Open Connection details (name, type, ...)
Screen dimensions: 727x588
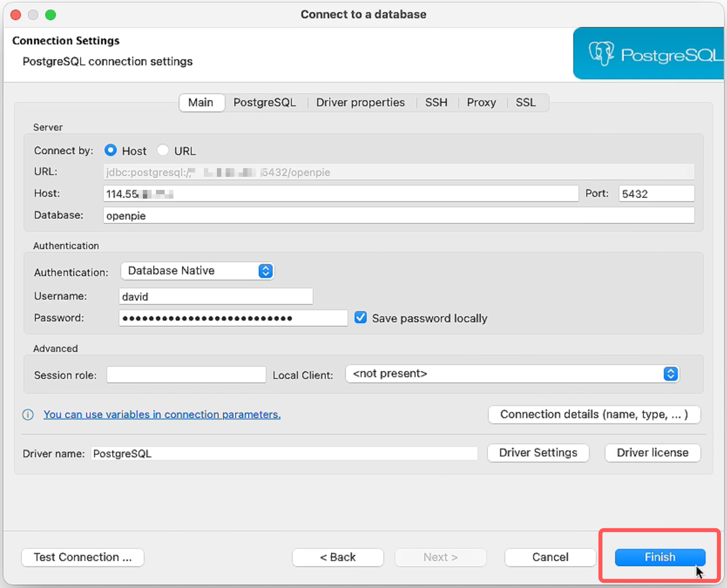(594, 415)
